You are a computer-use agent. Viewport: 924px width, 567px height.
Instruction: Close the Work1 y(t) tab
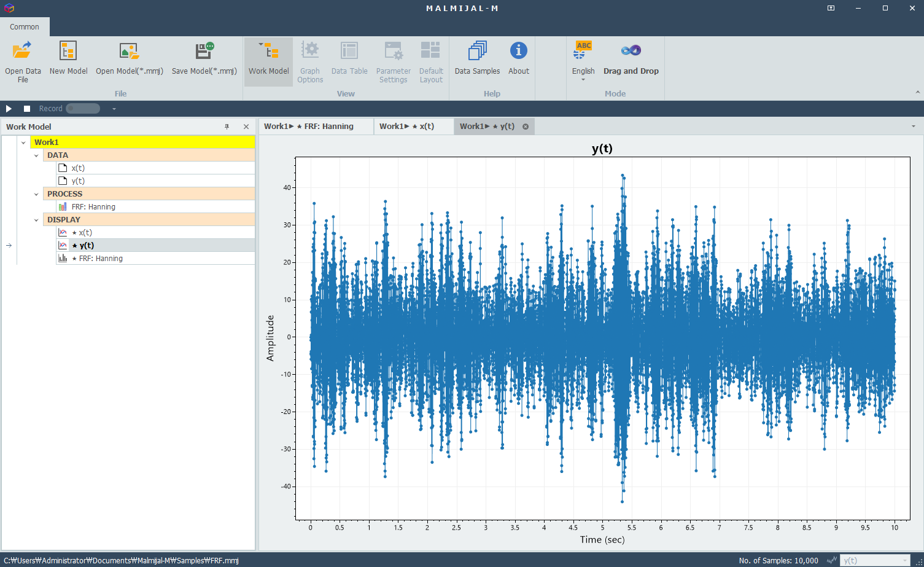pyautogui.click(x=526, y=127)
